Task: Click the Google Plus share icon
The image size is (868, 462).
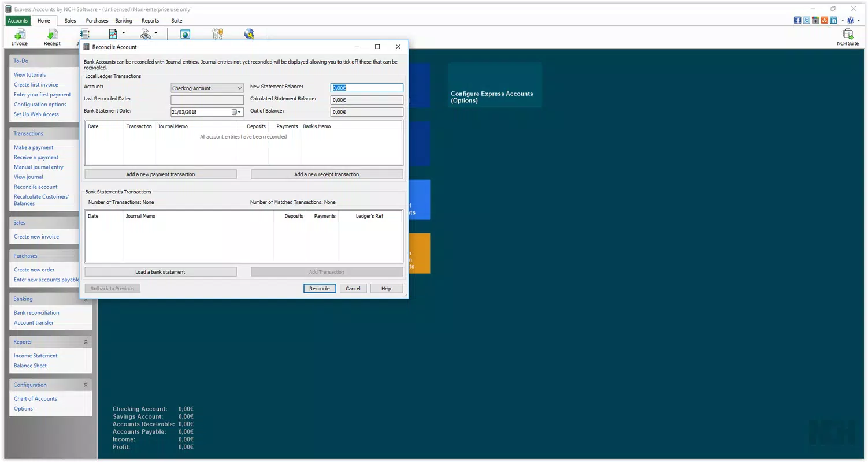Action: (x=815, y=20)
